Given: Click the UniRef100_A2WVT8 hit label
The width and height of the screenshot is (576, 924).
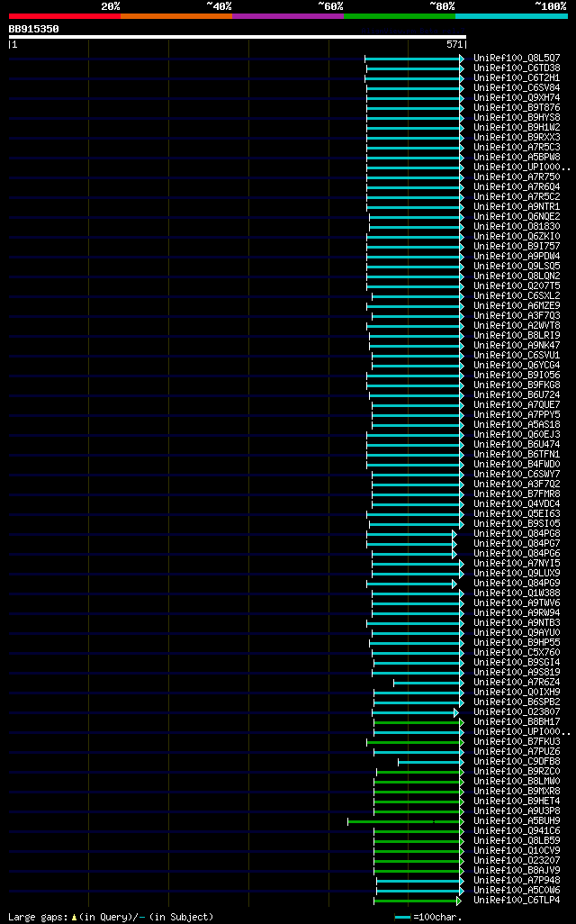Looking at the screenshot, I should click(x=517, y=326).
